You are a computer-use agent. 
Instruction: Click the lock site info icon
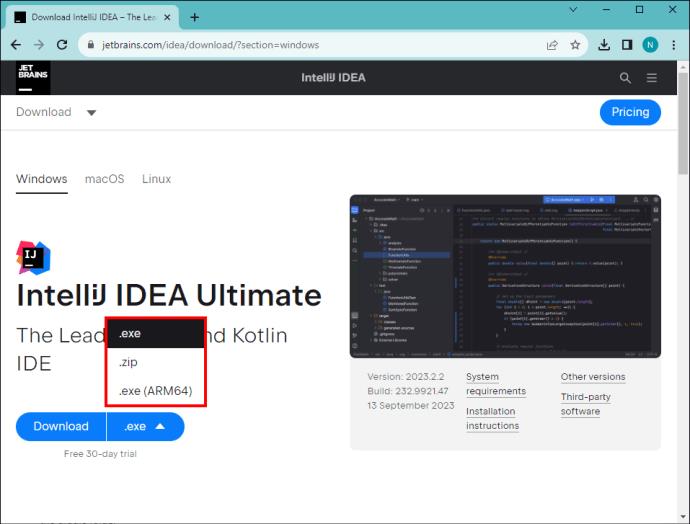[91, 45]
